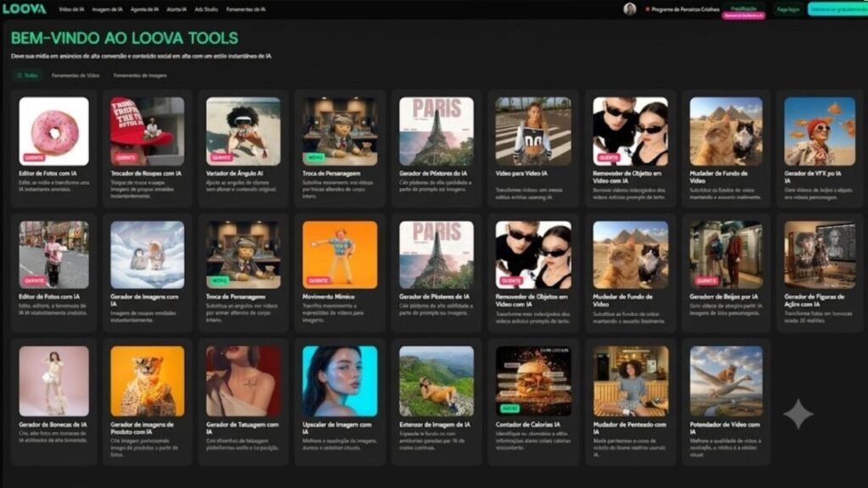This screenshot has height=488, width=868.
Task: Select the Gerador de Tatuagem com IA tool
Action: click(243, 402)
